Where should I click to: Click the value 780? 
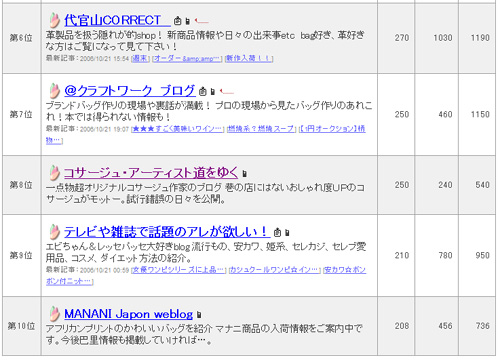[445, 256]
